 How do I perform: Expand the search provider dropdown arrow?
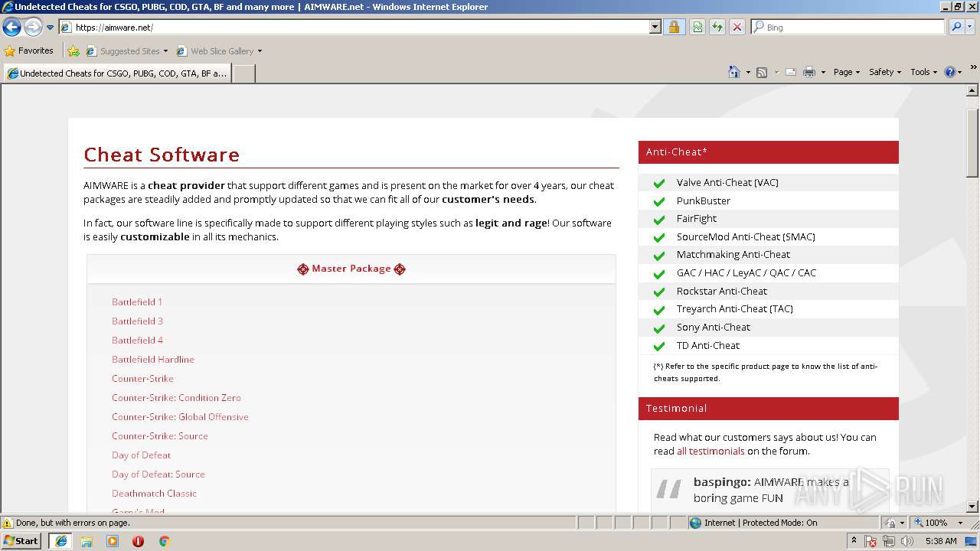(969, 27)
